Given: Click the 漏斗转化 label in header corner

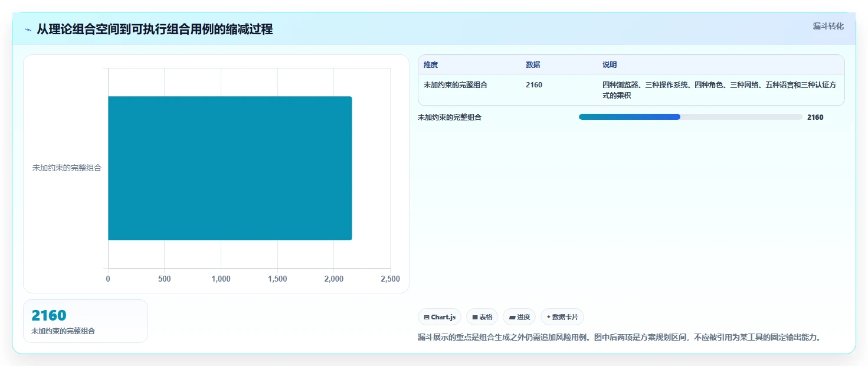Looking at the screenshot, I should (828, 26).
